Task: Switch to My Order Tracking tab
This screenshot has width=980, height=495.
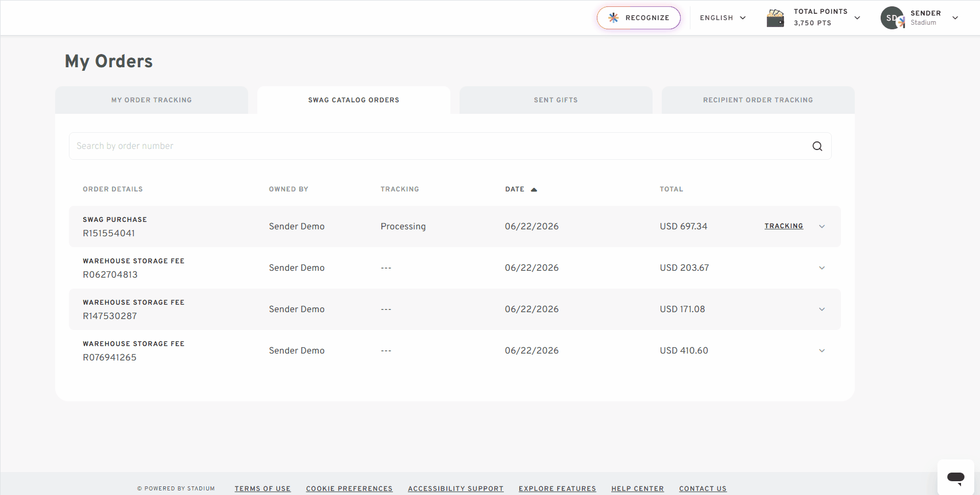Action: pyautogui.click(x=152, y=100)
